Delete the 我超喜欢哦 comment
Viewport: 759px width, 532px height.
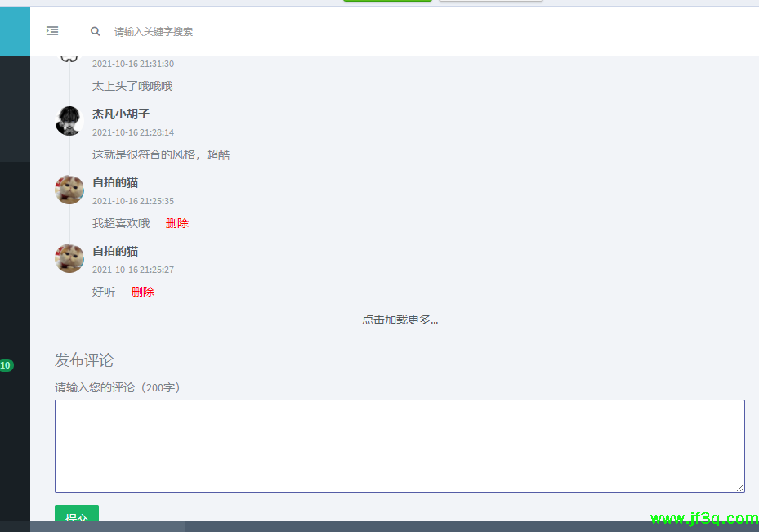tap(176, 223)
